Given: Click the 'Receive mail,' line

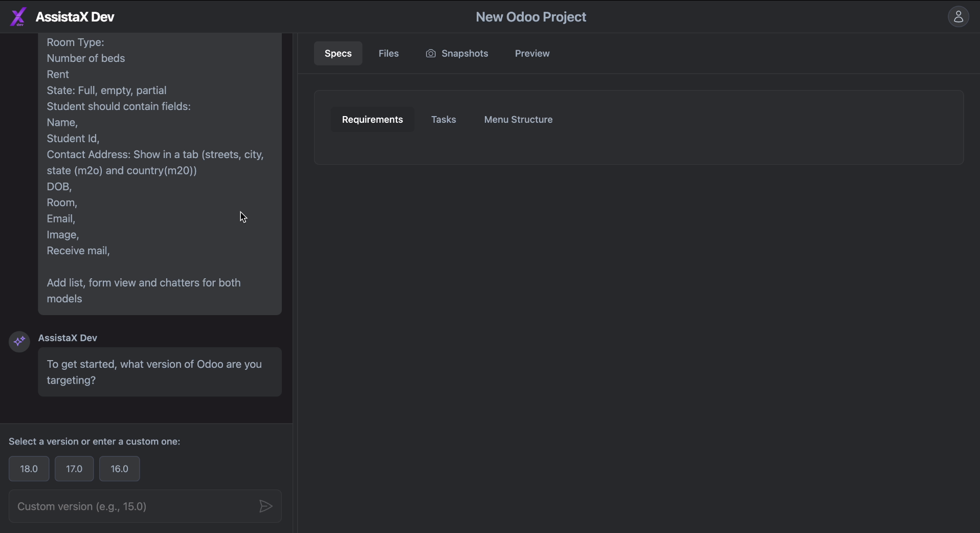Looking at the screenshot, I should (x=78, y=251).
